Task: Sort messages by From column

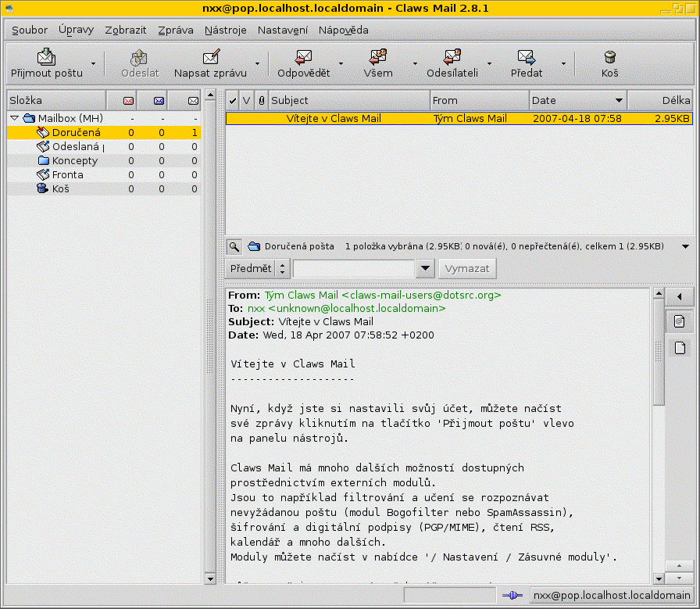Action: [x=480, y=101]
